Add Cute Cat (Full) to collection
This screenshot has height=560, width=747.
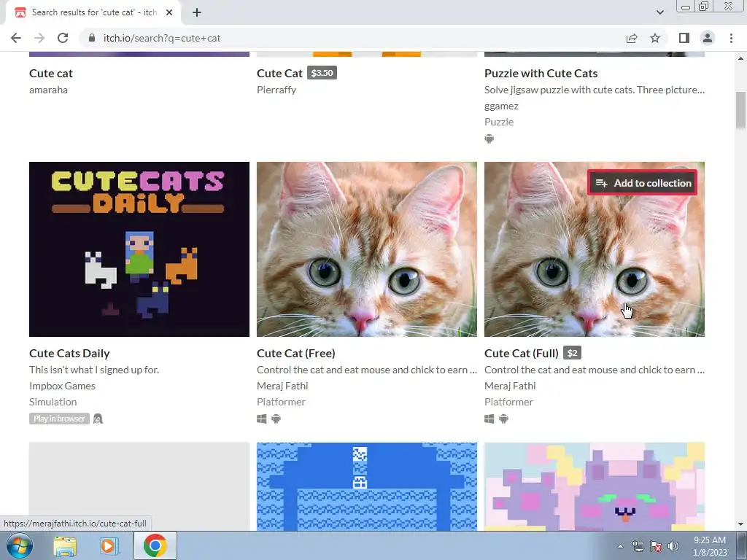pos(642,183)
